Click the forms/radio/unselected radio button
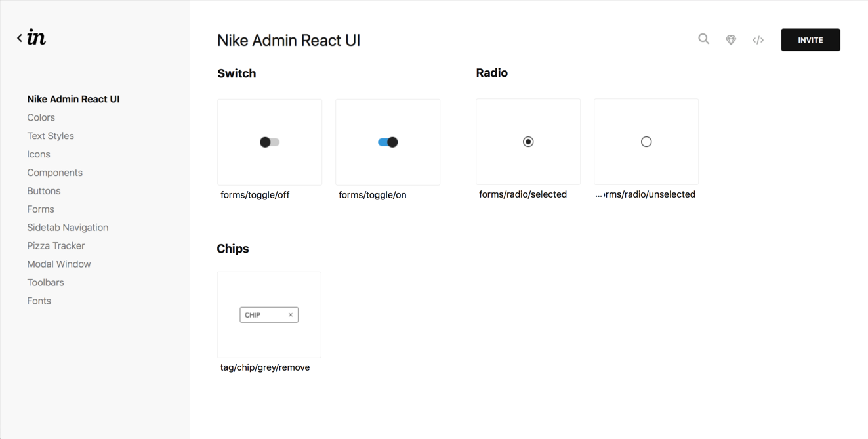This screenshot has height=439, width=868. click(646, 142)
